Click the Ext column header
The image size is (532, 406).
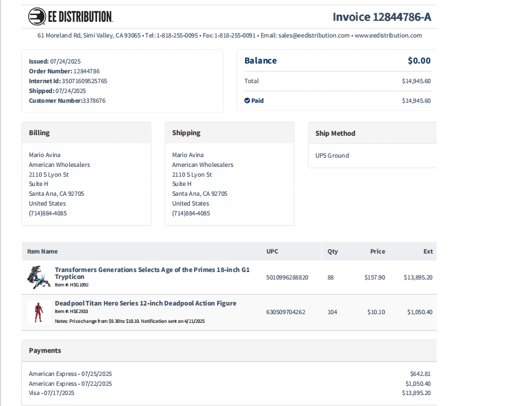(427, 251)
